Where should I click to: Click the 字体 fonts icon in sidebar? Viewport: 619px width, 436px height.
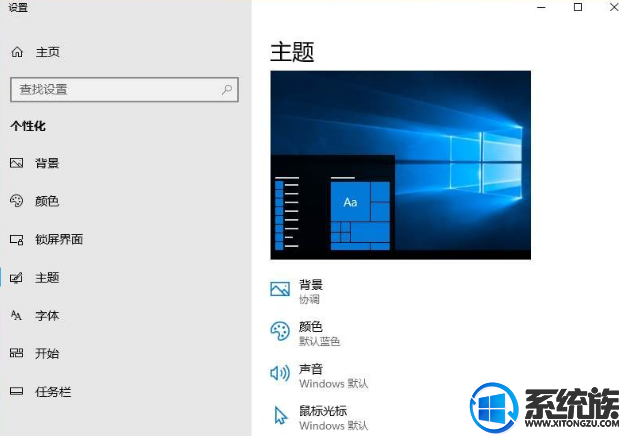[x=16, y=315]
